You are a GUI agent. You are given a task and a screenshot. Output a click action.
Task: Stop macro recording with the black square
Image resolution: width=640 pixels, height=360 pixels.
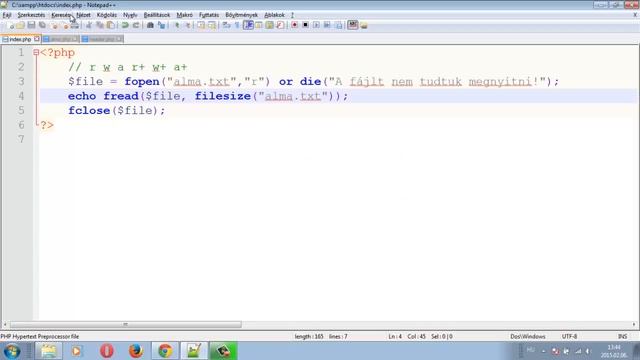pos(305,25)
